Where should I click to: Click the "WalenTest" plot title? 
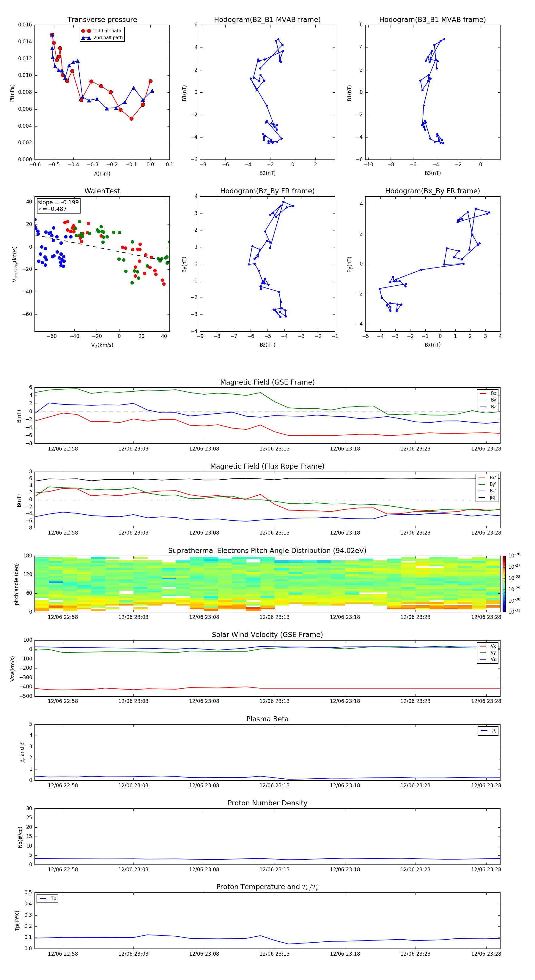[102, 191]
